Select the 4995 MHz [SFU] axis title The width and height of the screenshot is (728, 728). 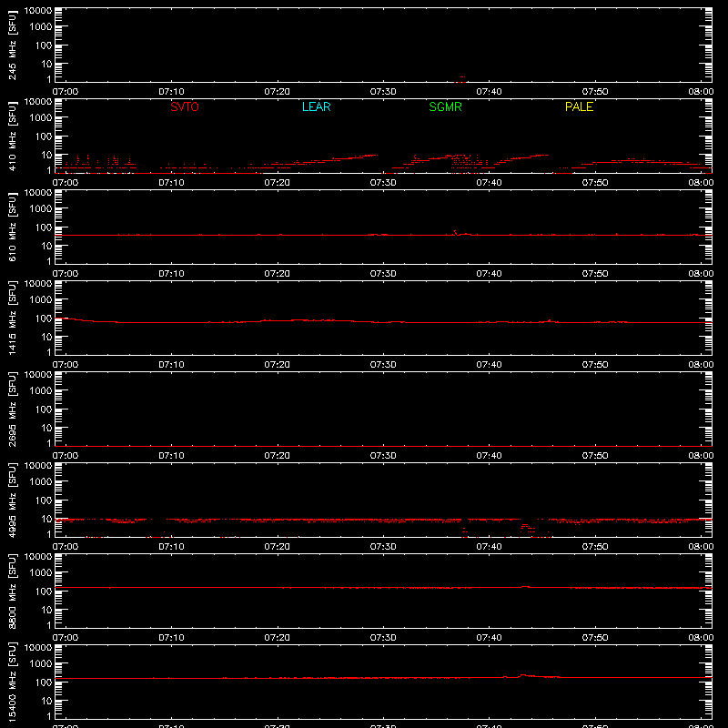(x=12, y=500)
